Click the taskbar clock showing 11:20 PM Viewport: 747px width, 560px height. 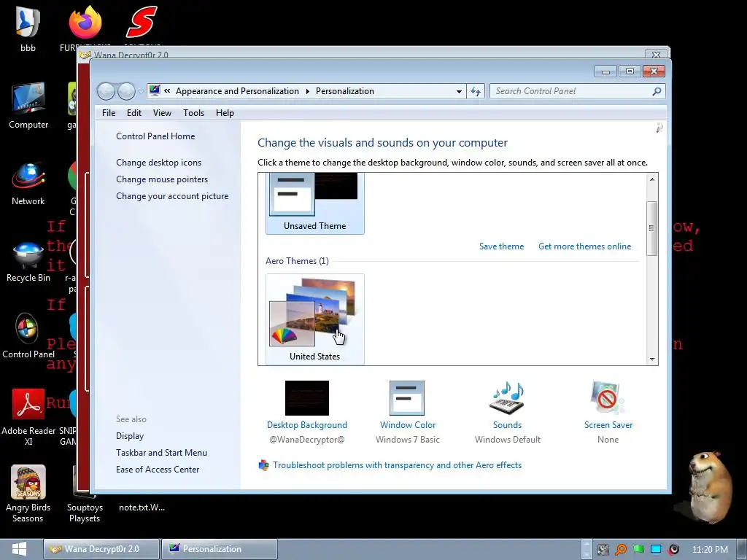point(710,550)
